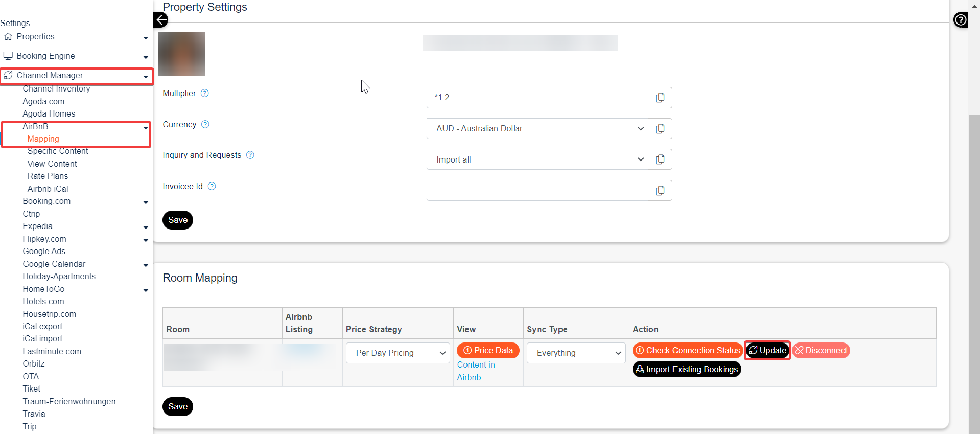Show help tooltip icon for Inquiry and Requests
The height and width of the screenshot is (434, 980).
pos(250,155)
